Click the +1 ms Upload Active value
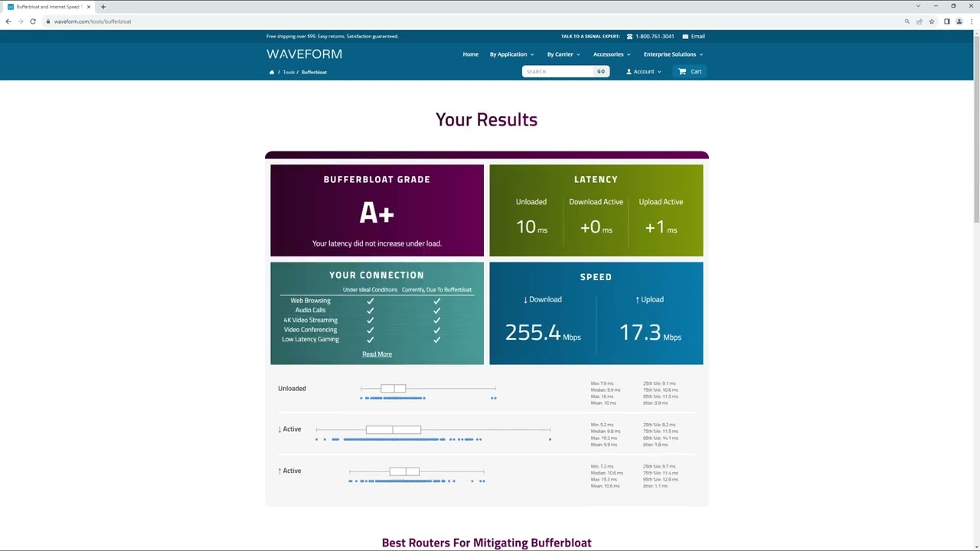Screen dimensions: 980x551 [661, 227]
